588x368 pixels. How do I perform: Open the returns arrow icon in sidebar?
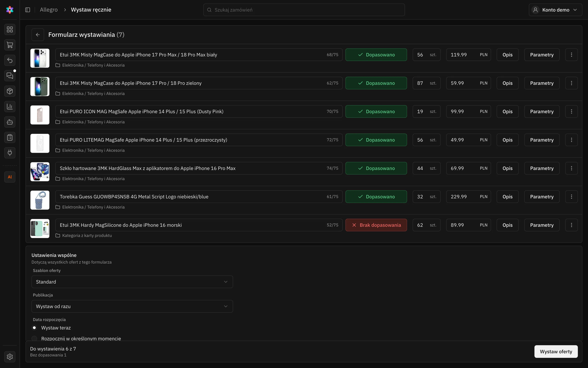tap(10, 60)
